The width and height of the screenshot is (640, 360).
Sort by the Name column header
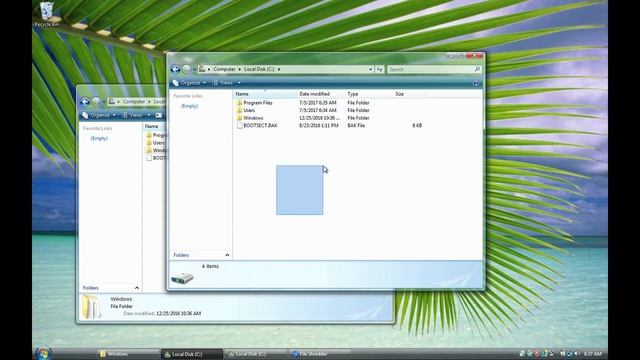point(265,94)
